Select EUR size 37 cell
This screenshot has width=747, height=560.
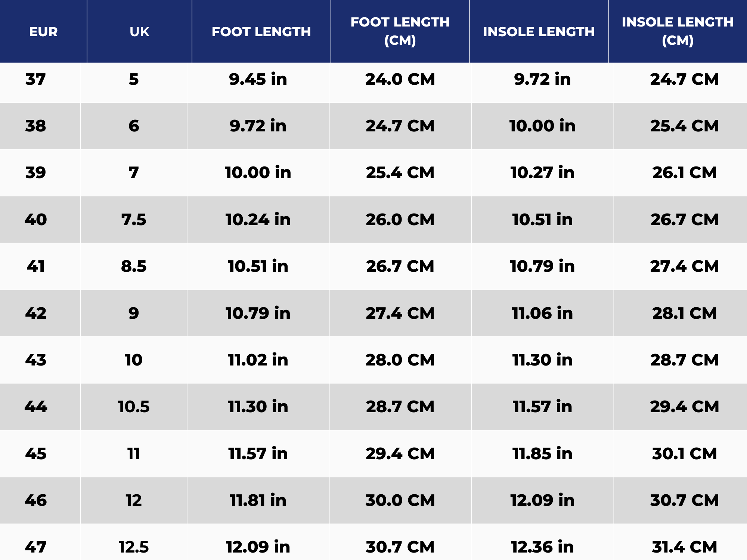[x=36, y=80]
